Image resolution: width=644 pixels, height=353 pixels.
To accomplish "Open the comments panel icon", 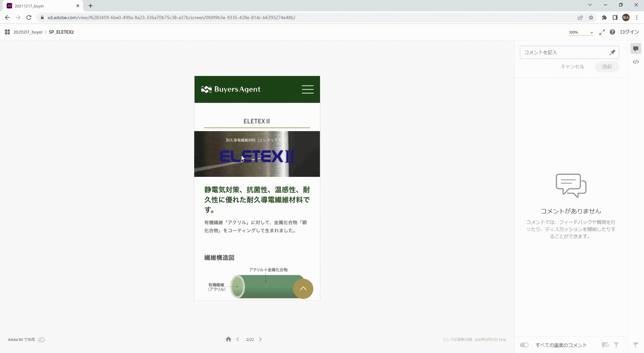I will pos(636,49).
